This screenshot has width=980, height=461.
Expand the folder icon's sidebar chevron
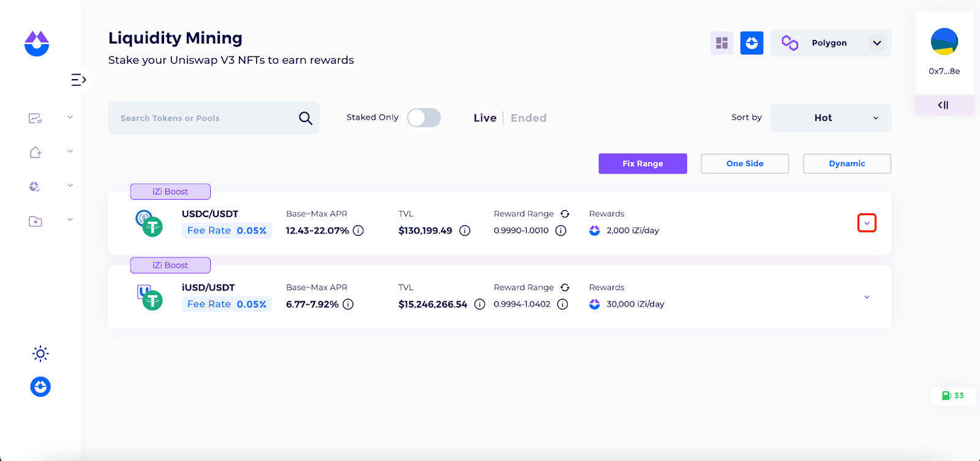pyautogui.click(x=70, y=219)
